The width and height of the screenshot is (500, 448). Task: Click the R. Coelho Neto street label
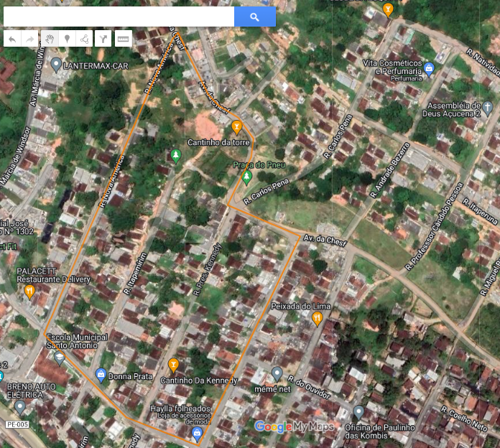pos(464,419)
